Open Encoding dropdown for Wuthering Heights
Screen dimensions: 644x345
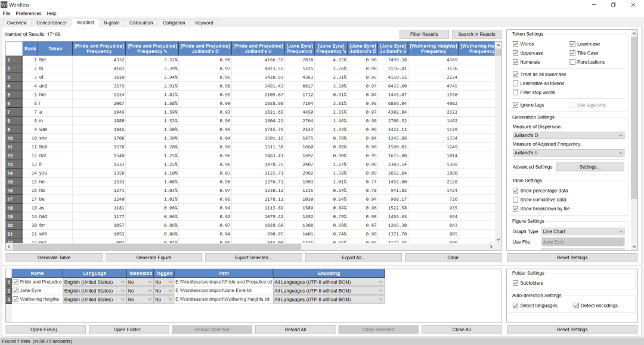coord(329,300)
